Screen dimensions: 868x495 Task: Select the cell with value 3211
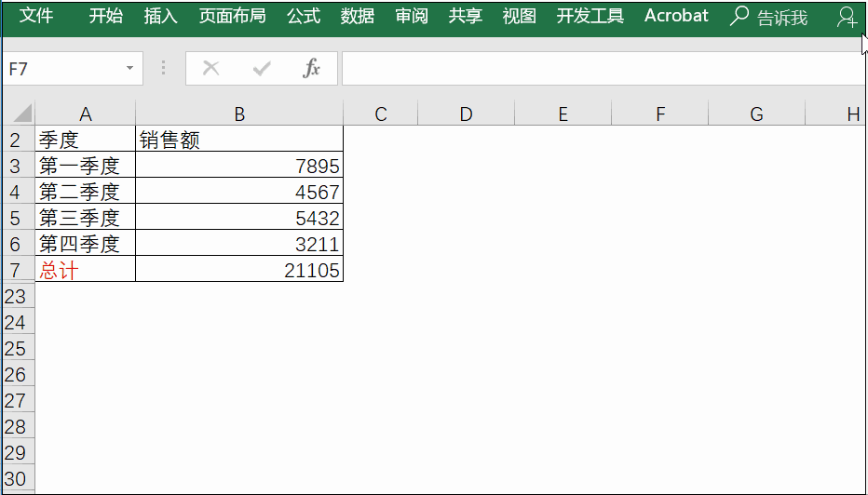[x=239, y=244]
